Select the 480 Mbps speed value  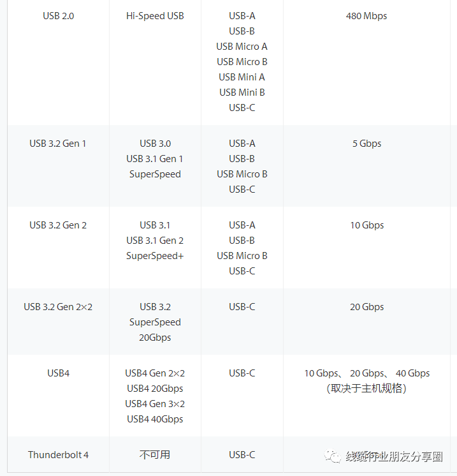366,15
